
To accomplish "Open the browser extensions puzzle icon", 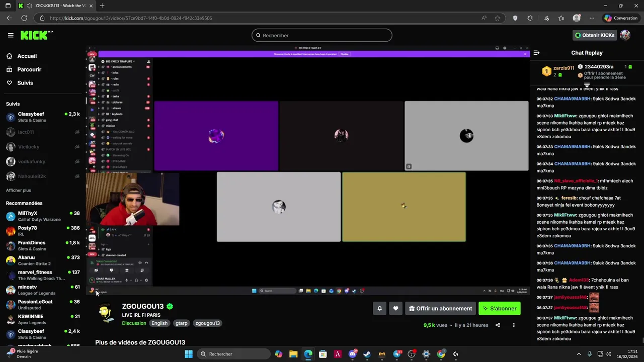I will (530, 18).
